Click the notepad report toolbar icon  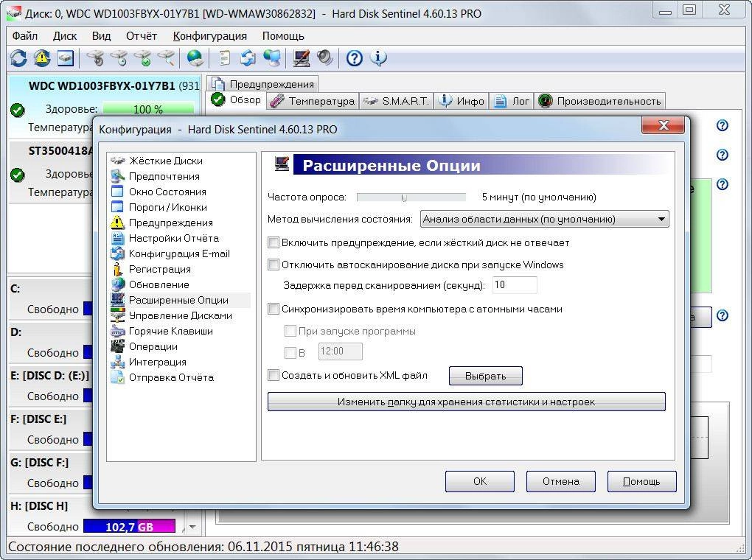pos(224,58)
